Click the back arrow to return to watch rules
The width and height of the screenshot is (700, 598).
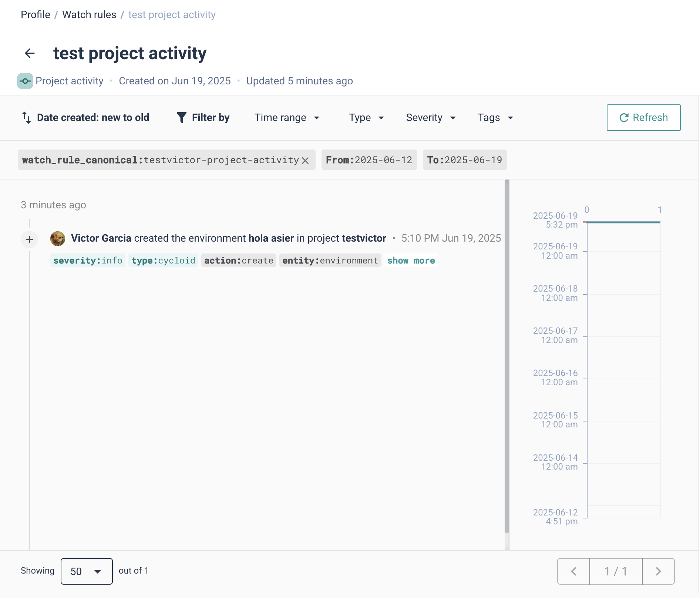pos(30,53)
